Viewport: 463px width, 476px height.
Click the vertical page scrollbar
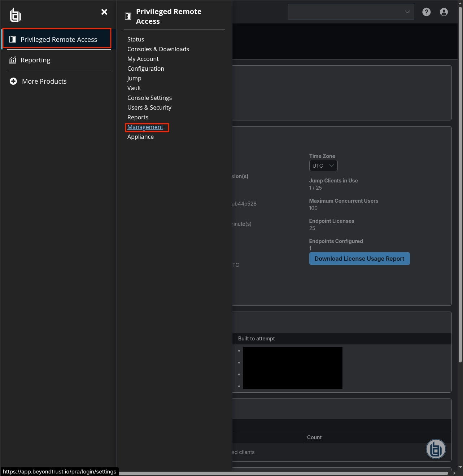point(460,180)
